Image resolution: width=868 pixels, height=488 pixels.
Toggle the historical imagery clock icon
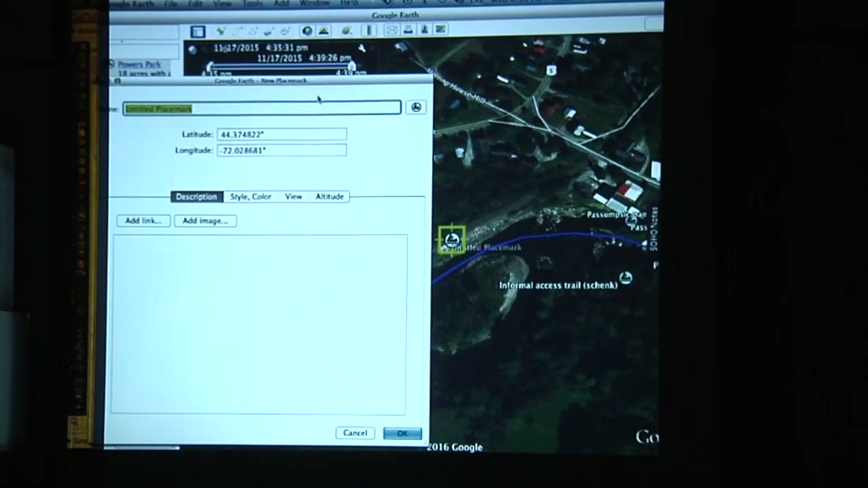[307, 31]
